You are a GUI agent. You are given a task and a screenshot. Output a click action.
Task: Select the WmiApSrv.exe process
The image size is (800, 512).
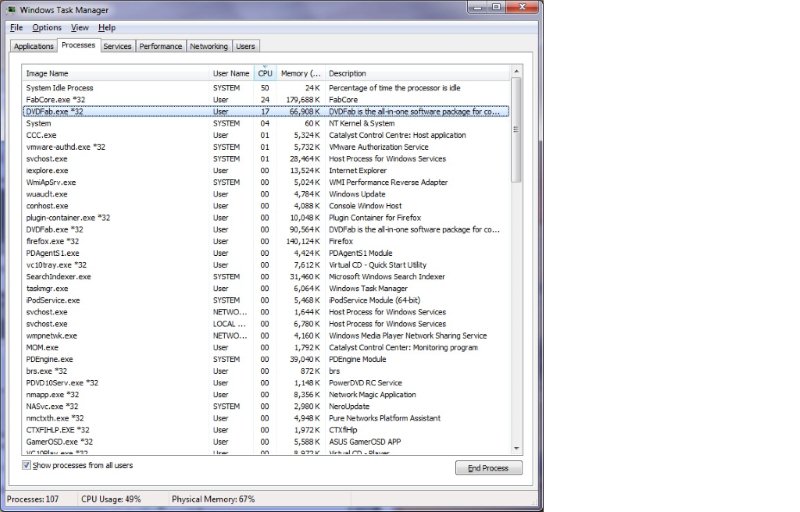[x=266, y=182]
